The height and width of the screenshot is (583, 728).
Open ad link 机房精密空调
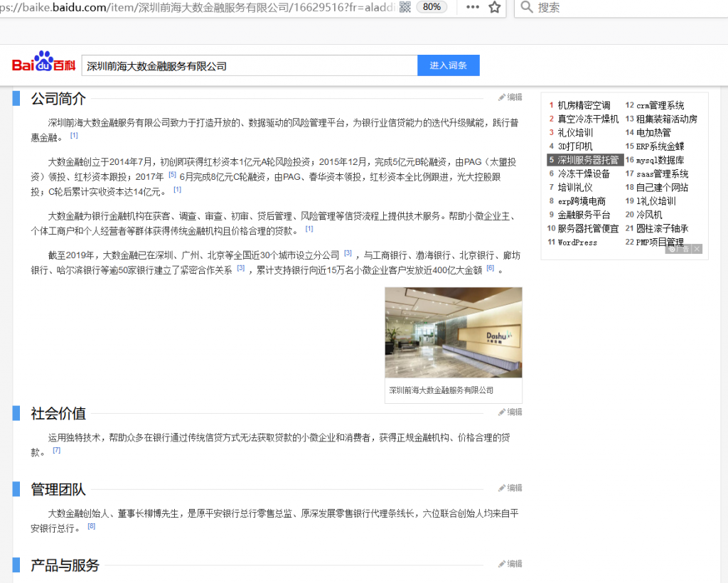point(584,105)
